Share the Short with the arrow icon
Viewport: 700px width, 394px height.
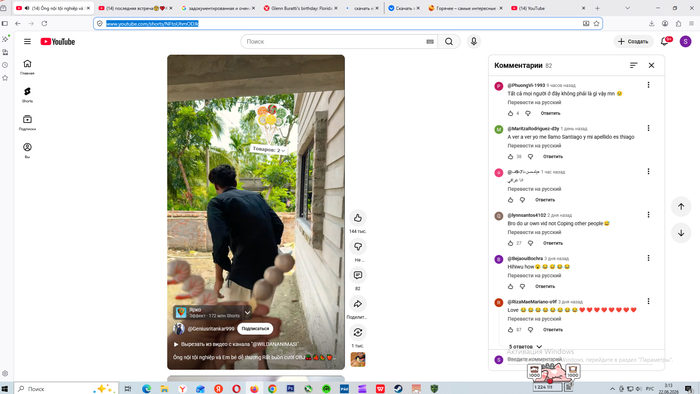tap(358, 304)
